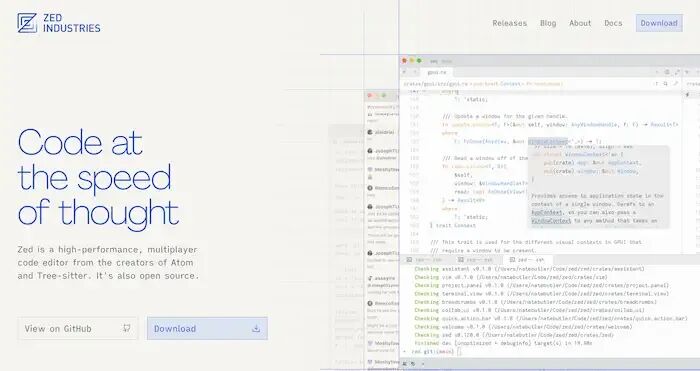The image size is (700, 371).
Task: Click the 'Checking vim v0.7.0' terminal line
Action: click(x=511, y=277)
